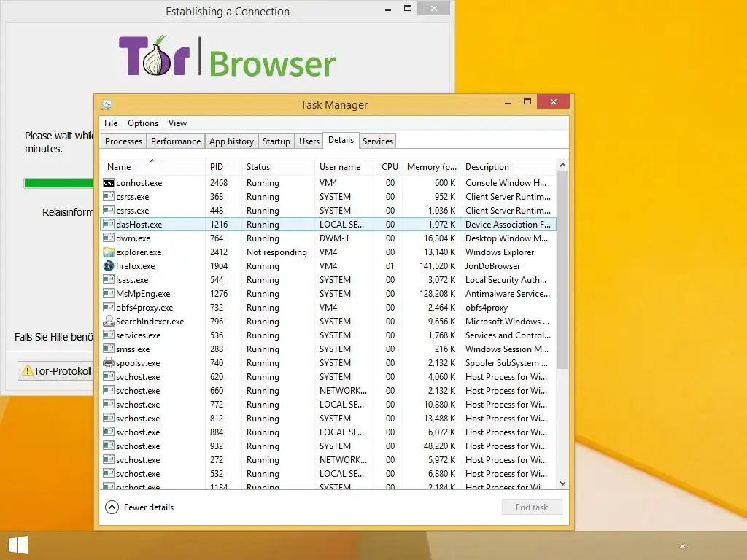Click the Tor connection progress bar

[x=58, y=183]
